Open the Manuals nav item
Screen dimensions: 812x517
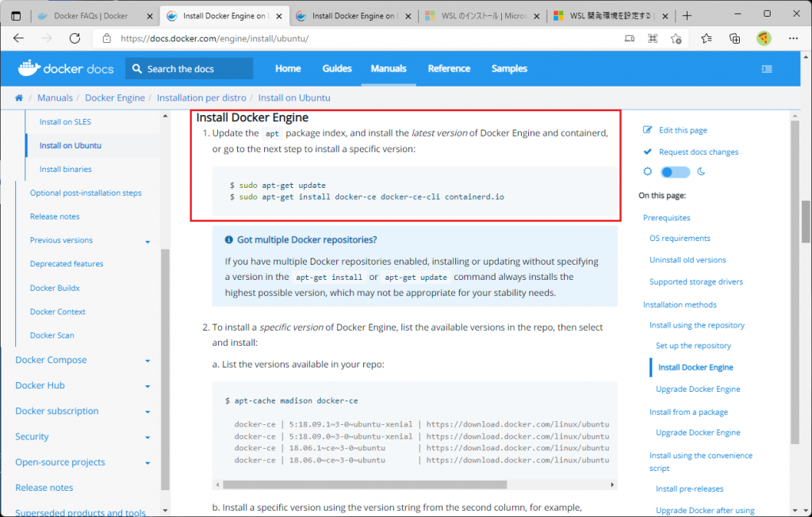point(389,68)
